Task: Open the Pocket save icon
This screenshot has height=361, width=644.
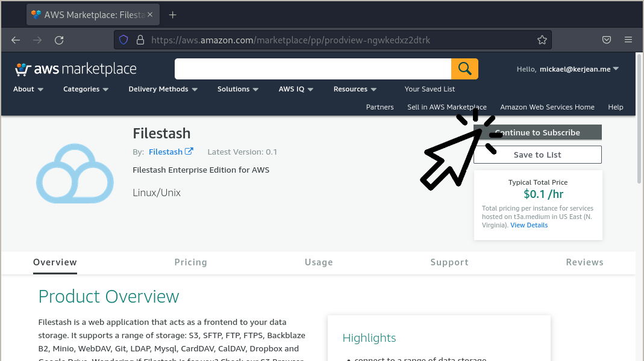Action: (x=606, y=40)
